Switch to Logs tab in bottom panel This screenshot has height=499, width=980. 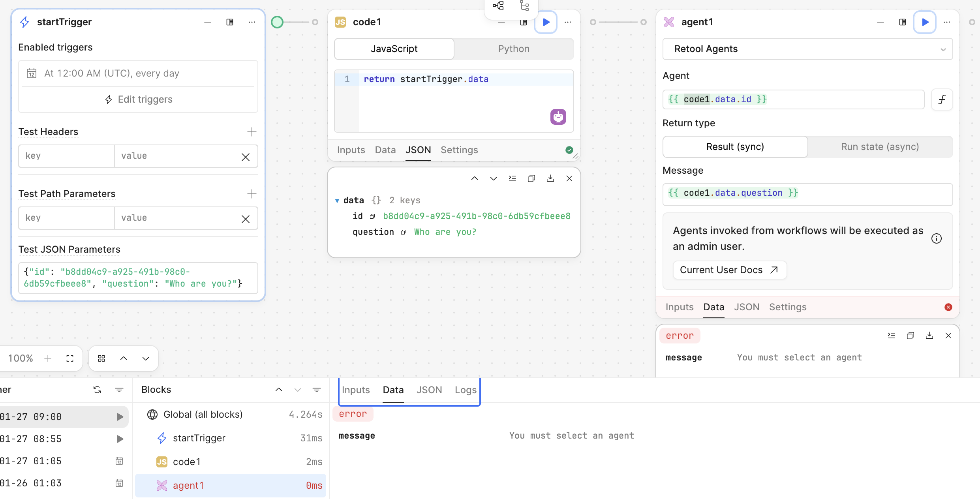click(466, 390)
